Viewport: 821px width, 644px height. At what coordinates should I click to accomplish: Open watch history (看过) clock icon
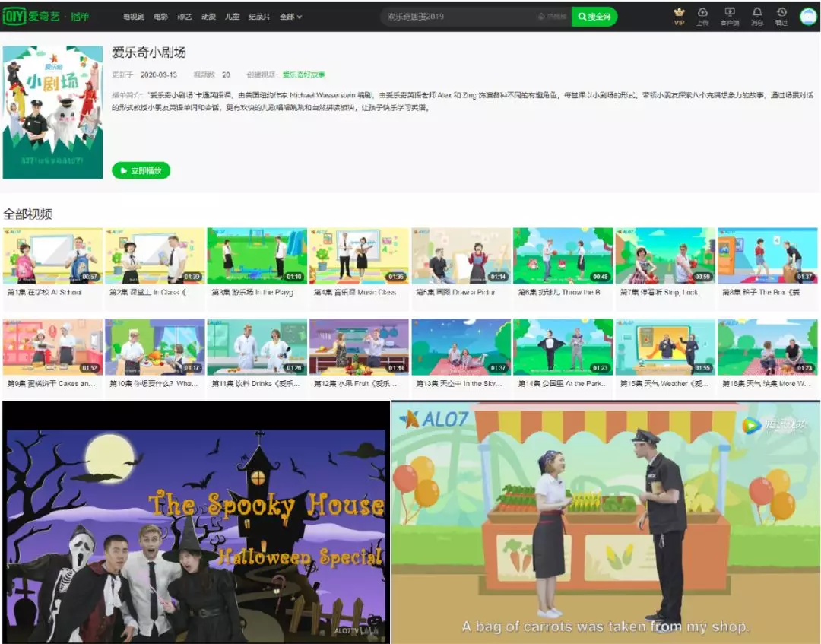pyautogui.click(x=781, y=16)
